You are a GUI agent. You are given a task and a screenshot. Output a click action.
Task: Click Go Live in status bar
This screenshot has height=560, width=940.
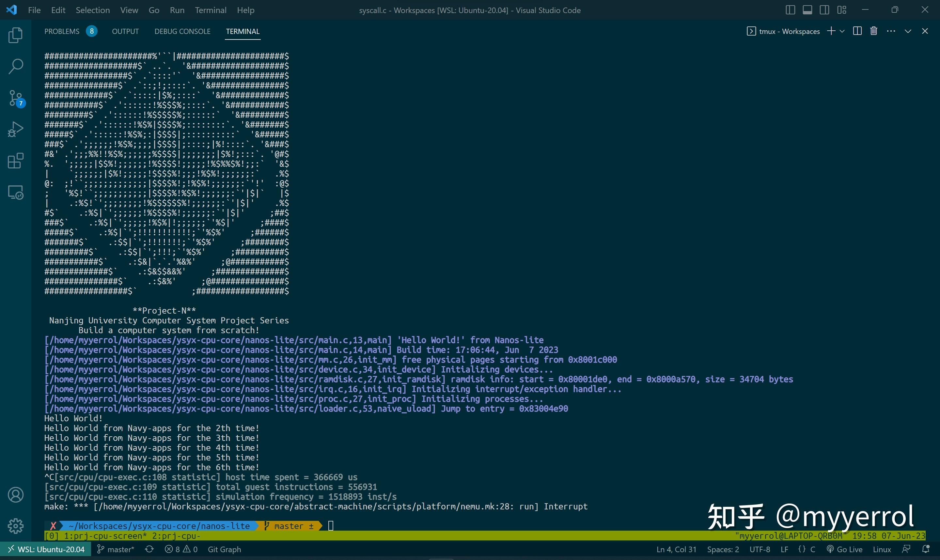coord(844,549)
